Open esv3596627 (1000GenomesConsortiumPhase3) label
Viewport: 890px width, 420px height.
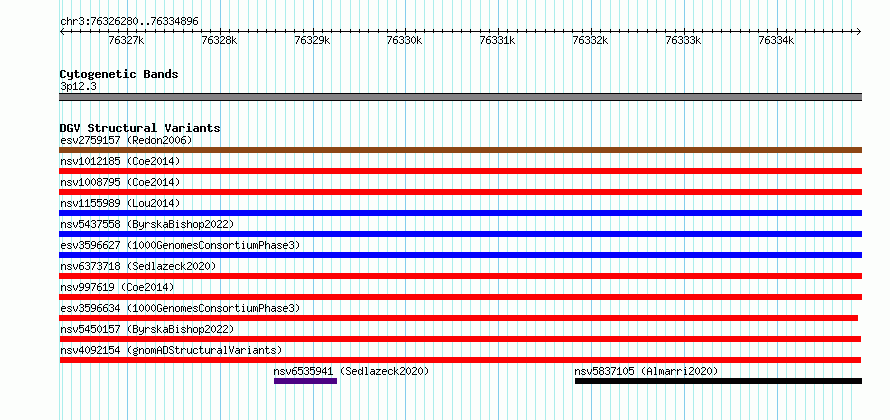pyautogui.click(x=180, y=245)
